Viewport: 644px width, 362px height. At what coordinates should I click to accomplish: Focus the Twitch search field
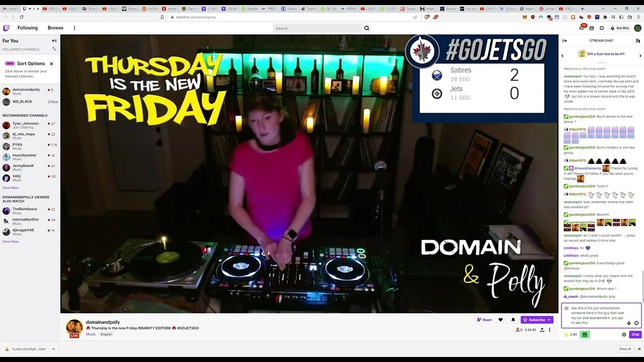pos(317,28)
